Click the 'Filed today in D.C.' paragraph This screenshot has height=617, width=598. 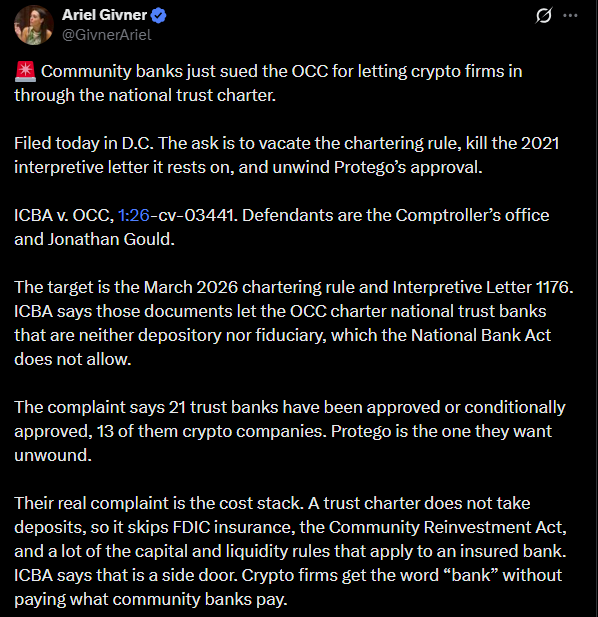pos(286,155)
